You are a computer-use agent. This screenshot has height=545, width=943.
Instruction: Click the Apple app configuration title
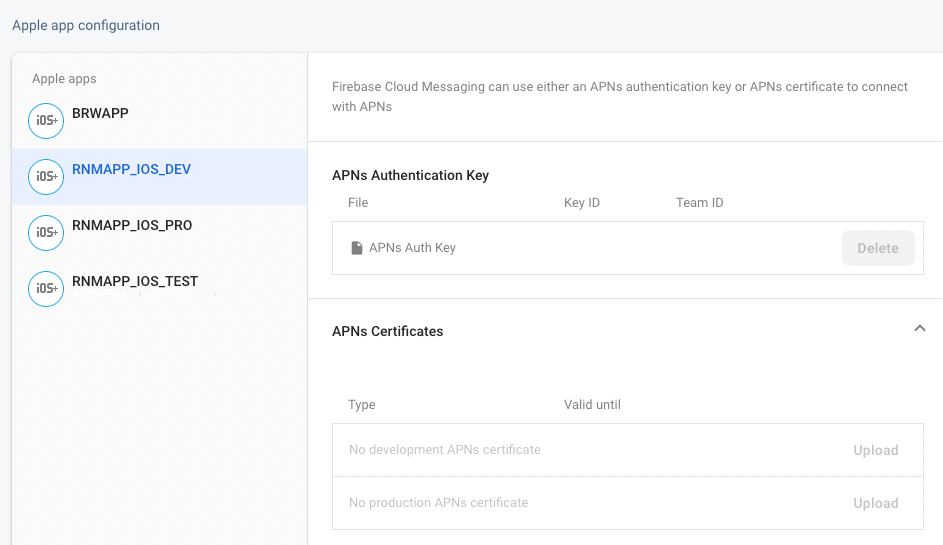[86, 26]
